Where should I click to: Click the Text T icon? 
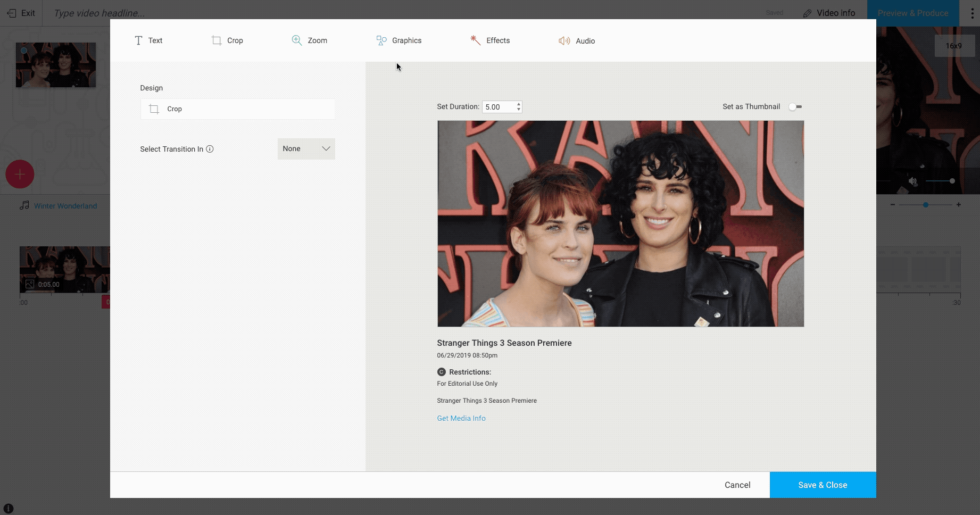pyautogui.click(x=138, y=40)
